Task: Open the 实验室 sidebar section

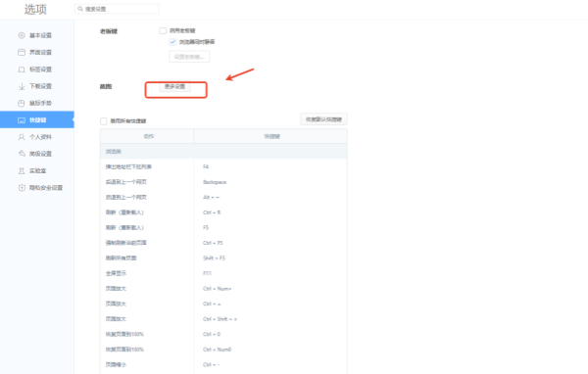Action: point(37,170)
